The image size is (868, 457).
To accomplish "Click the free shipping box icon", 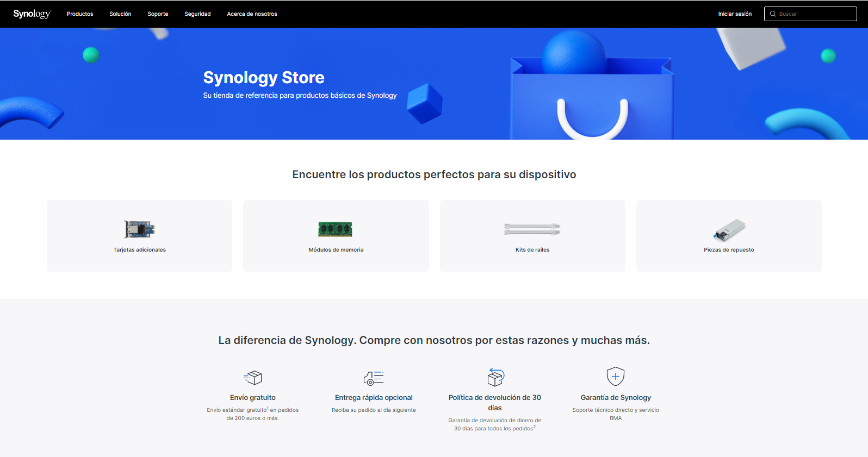I will [x=253, y=377].
